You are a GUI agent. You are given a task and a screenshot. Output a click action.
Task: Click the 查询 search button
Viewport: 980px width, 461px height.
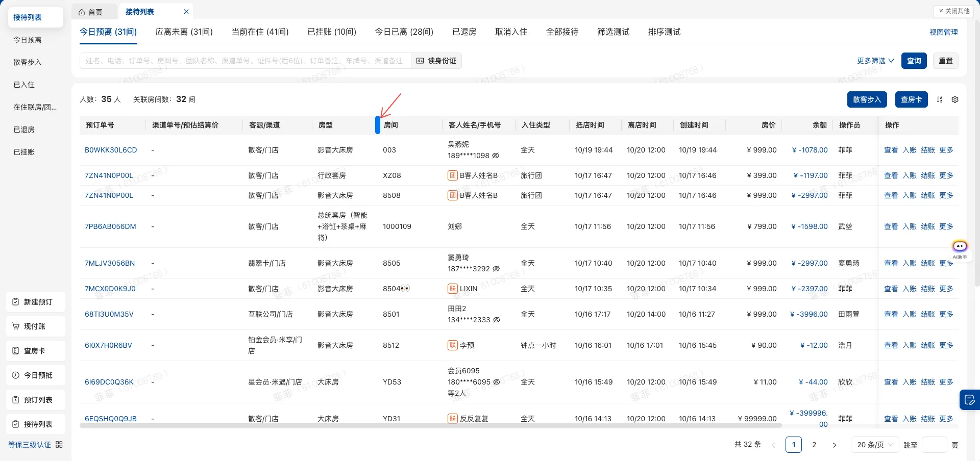click(914, 61)
